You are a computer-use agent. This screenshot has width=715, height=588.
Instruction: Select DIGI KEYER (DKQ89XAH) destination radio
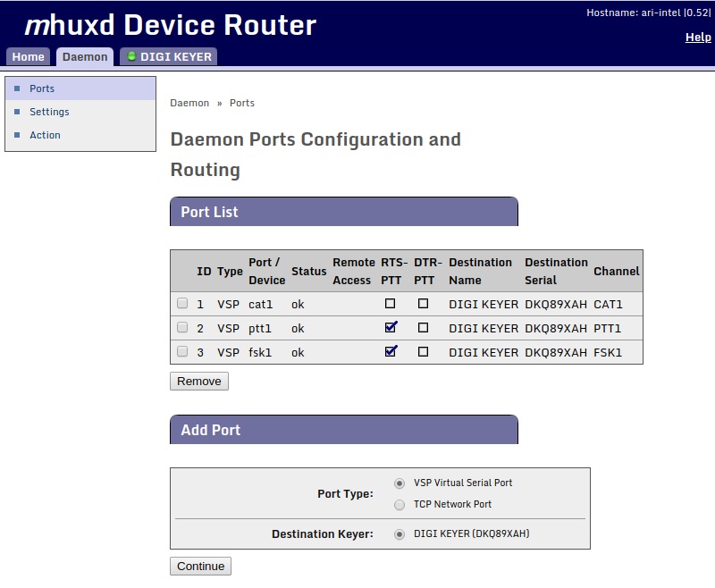[x=400, y=534]
